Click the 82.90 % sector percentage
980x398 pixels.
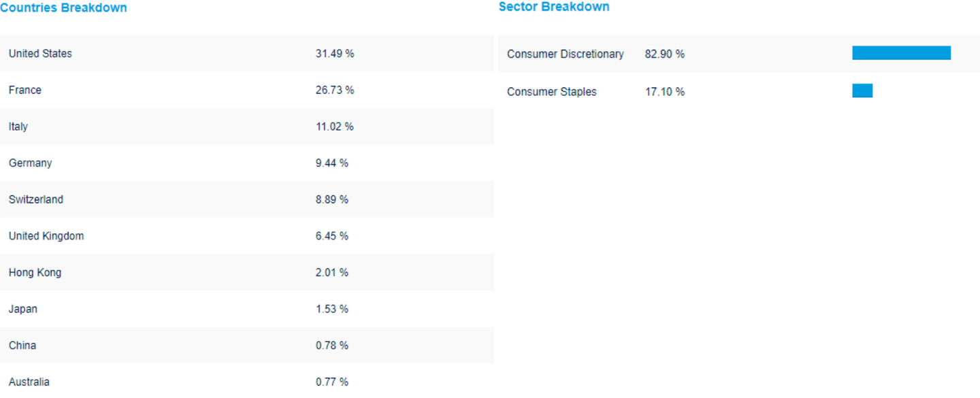coord(665,54)
